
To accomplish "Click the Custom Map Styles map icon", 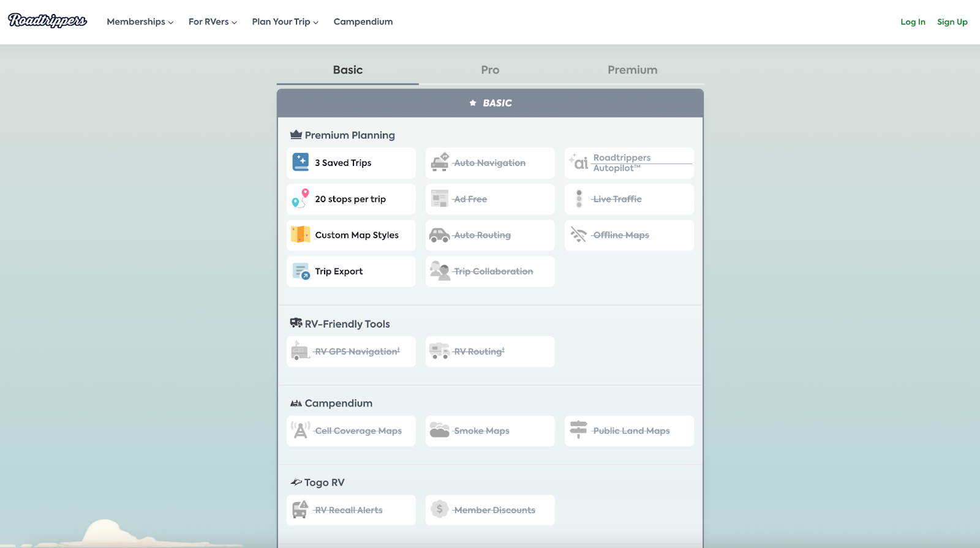I will pos(301,235).
